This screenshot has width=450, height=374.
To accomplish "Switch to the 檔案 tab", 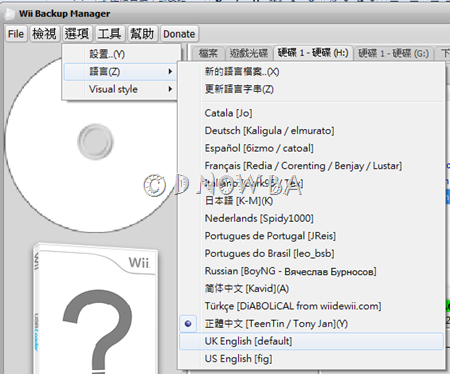I will [x=208, y=53].
